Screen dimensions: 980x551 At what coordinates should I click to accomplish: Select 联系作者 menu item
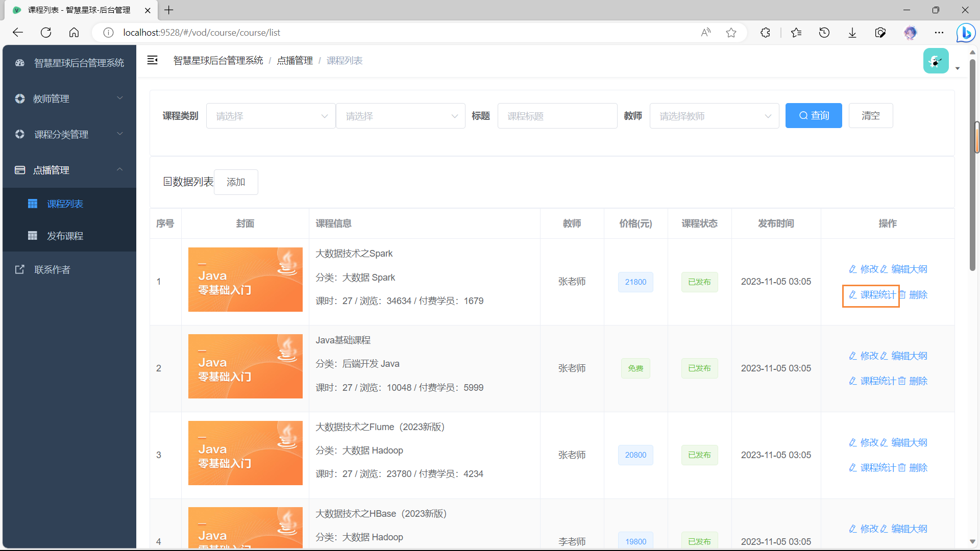pos(52,269)
